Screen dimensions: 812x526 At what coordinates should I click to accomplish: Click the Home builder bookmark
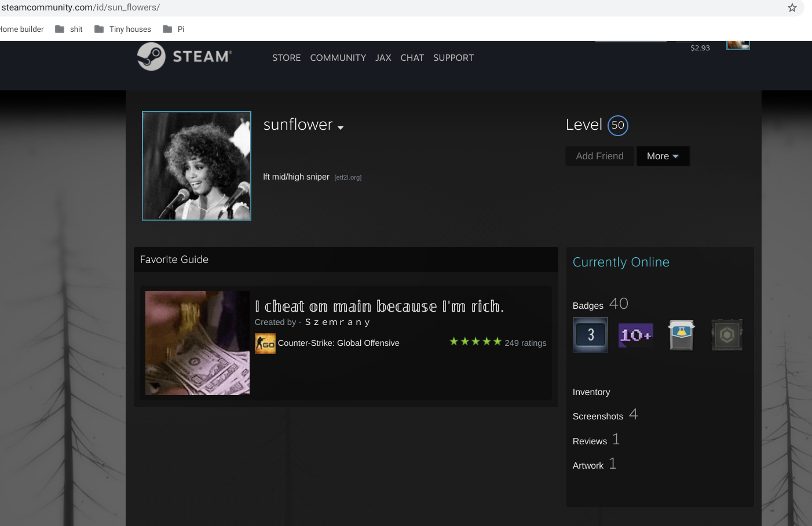[x=22, y=29]
